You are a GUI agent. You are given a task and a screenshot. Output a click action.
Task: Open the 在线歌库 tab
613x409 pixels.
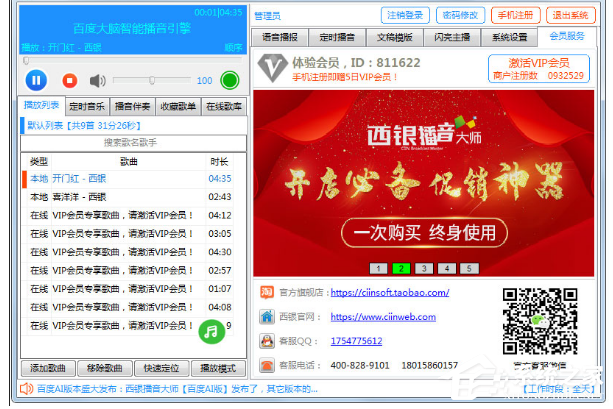pyautogui.click(x=224, y=106)
